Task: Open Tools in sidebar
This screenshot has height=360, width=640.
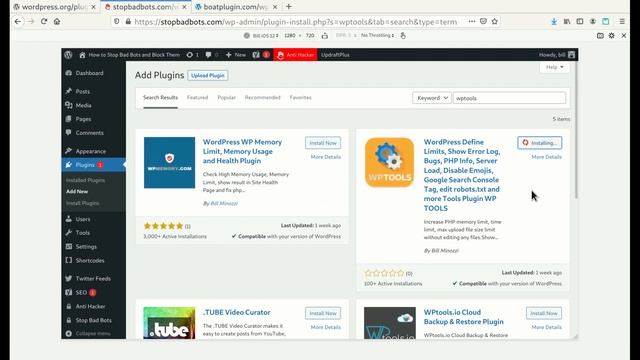Action: [82, 233]
